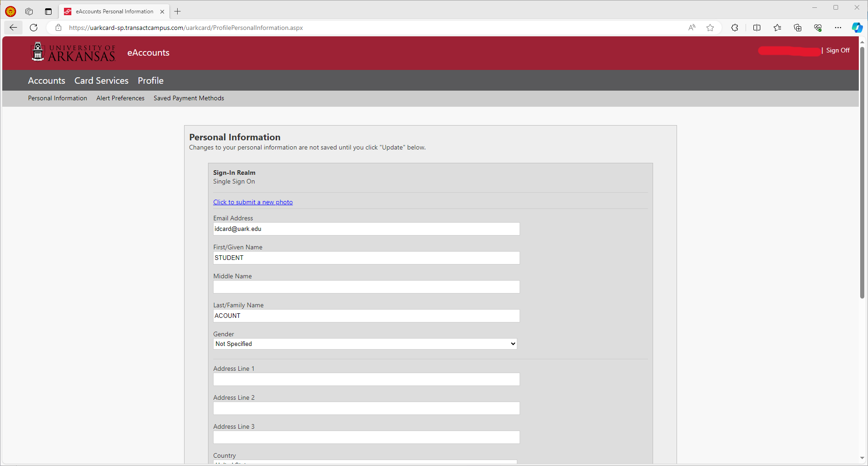Open Copilot icon in browser toolbar
868x466 pixels.
point(857,28)
